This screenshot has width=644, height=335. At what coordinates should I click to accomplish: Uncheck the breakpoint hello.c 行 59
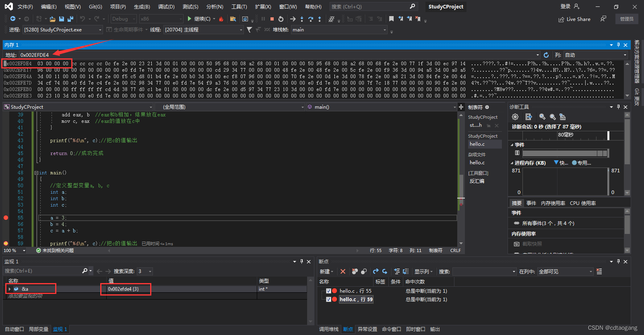pyautogui.click(x=328, y=299)
